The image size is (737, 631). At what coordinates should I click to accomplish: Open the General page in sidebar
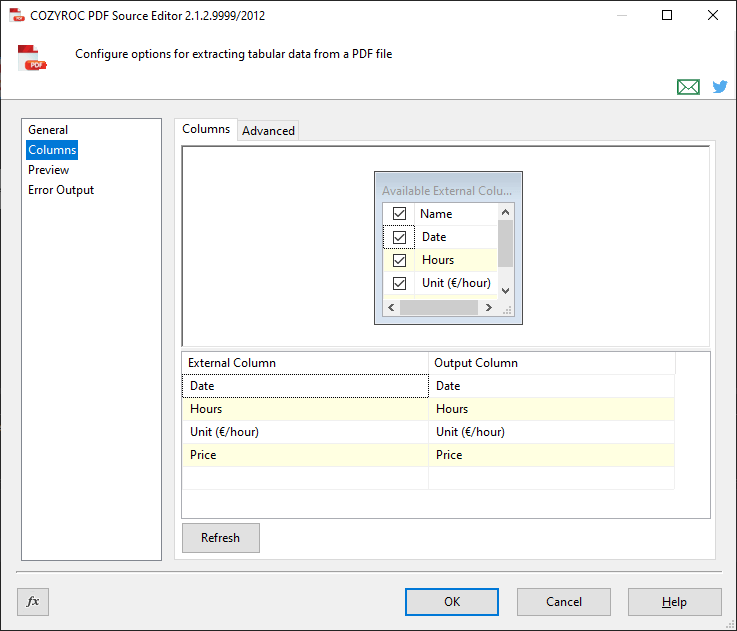point(48,130)
